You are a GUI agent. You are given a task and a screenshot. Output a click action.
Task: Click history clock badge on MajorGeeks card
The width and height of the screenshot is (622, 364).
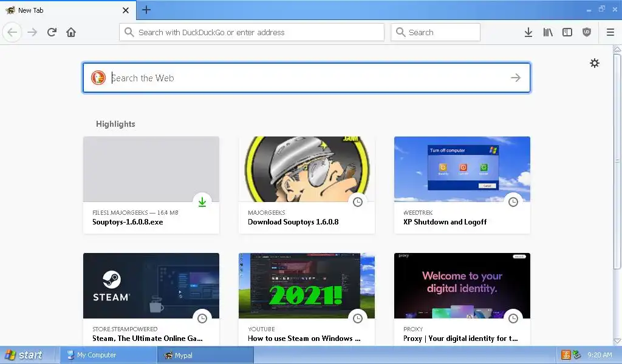click(x=358, y=202)
